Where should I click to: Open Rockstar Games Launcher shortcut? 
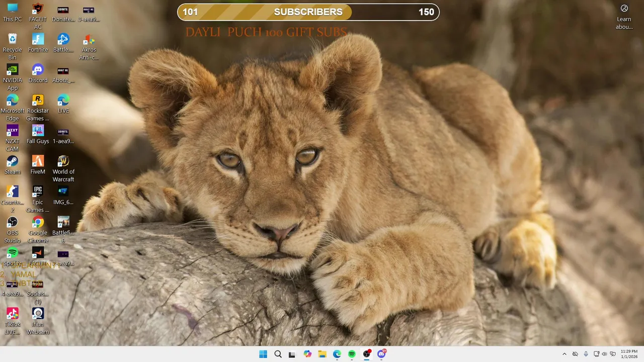point(38,108)
